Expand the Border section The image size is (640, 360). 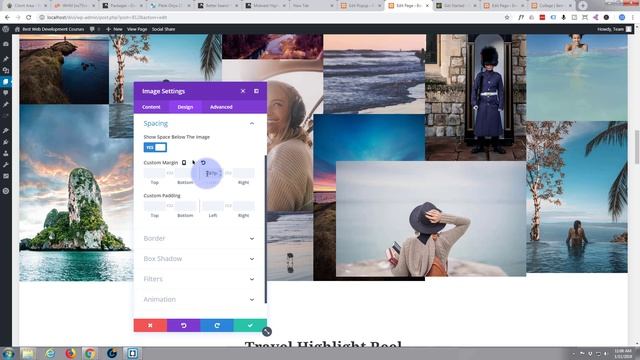[x=200, y=238]
